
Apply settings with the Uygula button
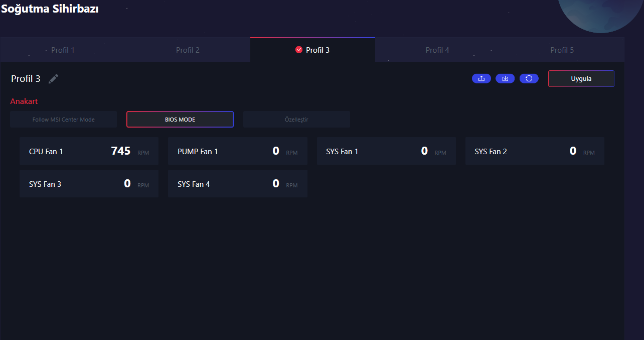(x=581, y=78)
